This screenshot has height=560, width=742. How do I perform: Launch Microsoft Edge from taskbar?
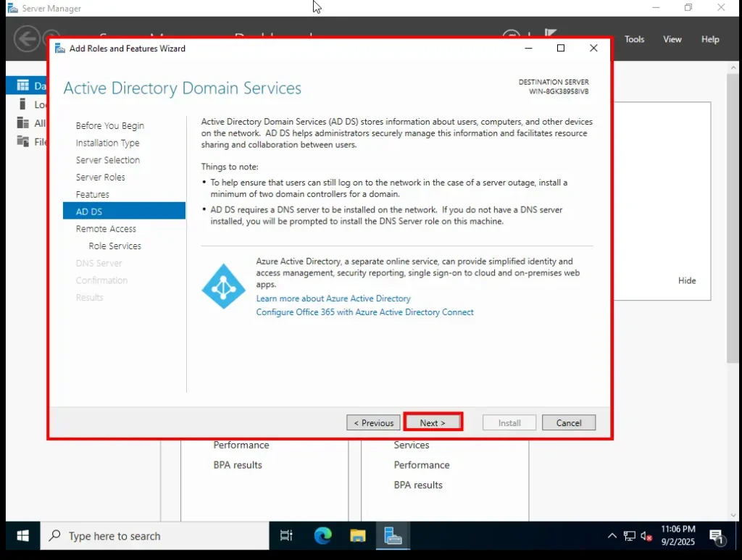tap(322, 536)
